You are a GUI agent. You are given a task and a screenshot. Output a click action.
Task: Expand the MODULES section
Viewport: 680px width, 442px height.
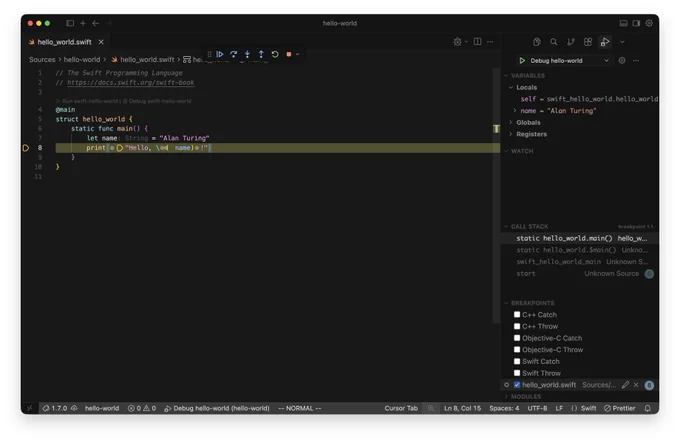point(506,396)
